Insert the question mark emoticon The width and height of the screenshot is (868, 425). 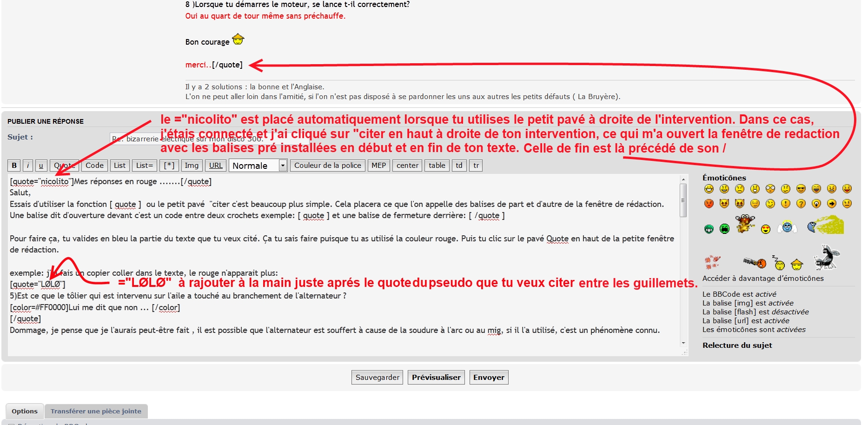[x=801, y=204]
